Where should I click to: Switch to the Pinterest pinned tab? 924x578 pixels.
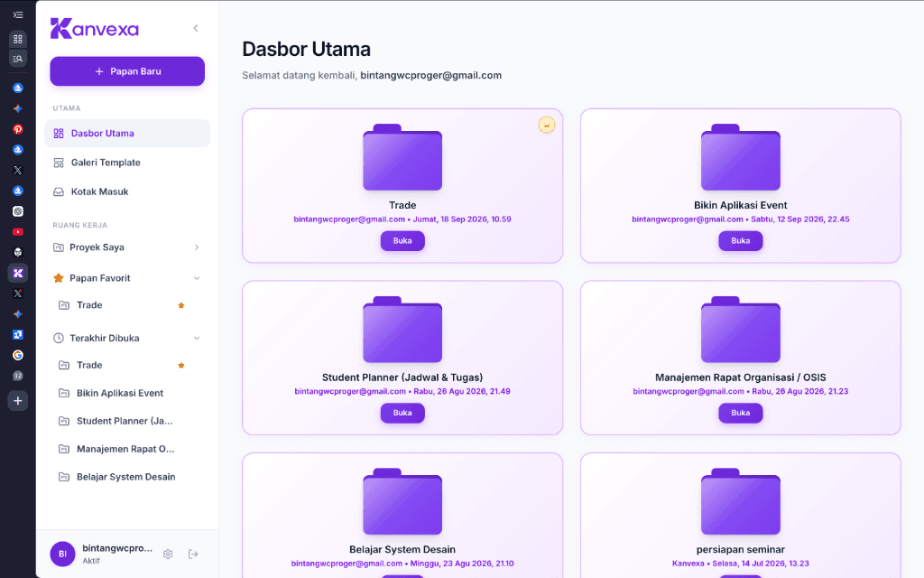tap(18, 129)
